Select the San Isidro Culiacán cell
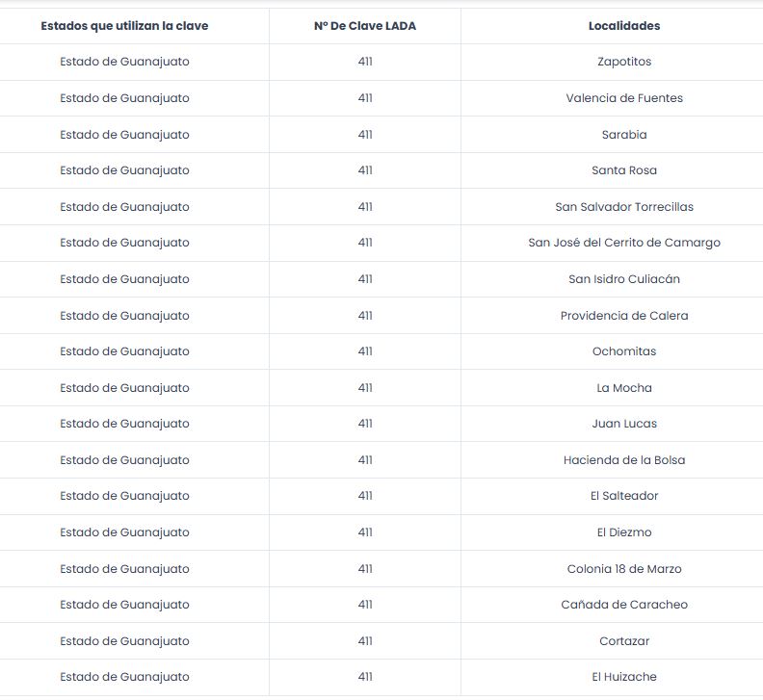Screen dimensions: 763x700 click(x=624, y=279)
